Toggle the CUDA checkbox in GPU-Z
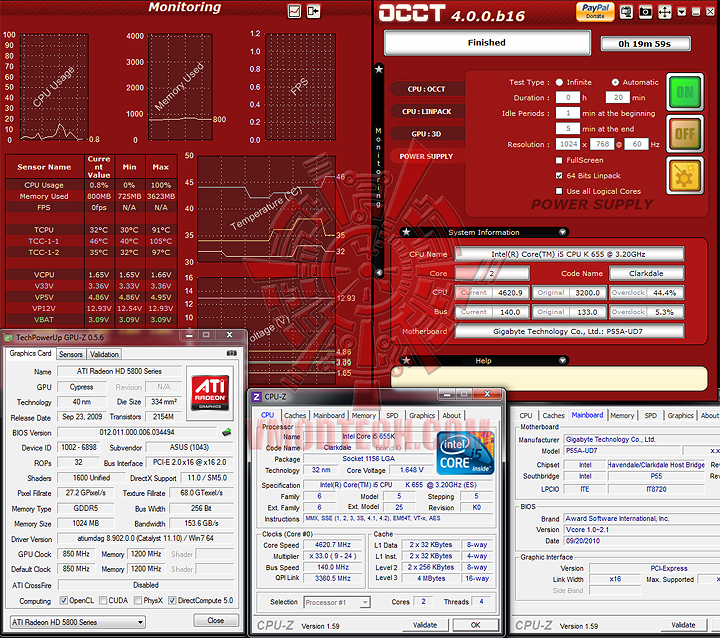This screenshot has height=638, width=720. click(103, 600)
